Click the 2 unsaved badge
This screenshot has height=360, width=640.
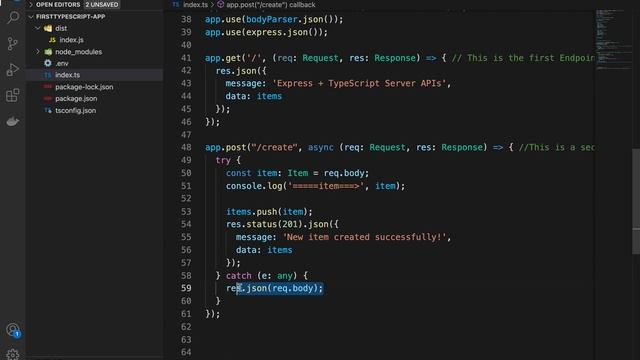102,4
